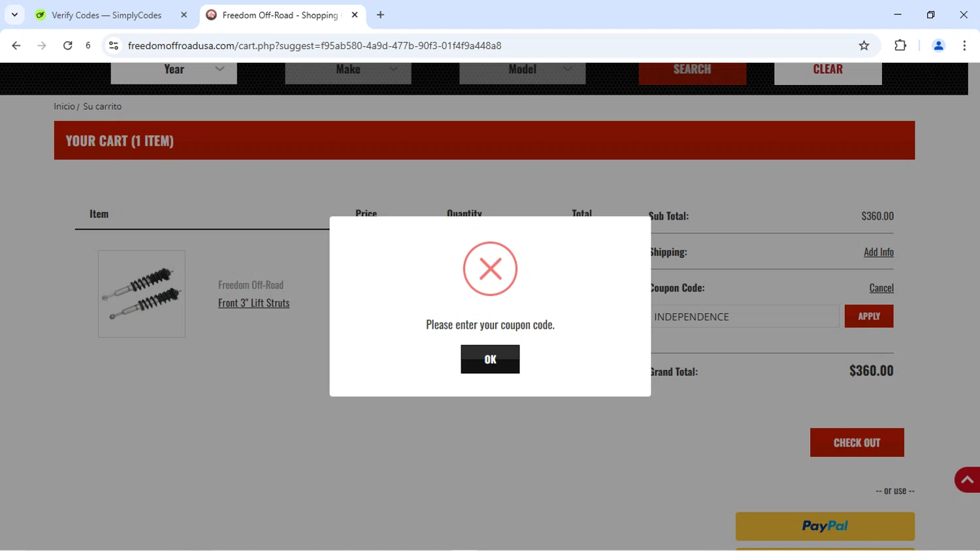Image resolution: width=980 pixels, height=551 pixels.
Task: Open the Front 3" Lift Struts product link
Action: click(x=253, y=303)
